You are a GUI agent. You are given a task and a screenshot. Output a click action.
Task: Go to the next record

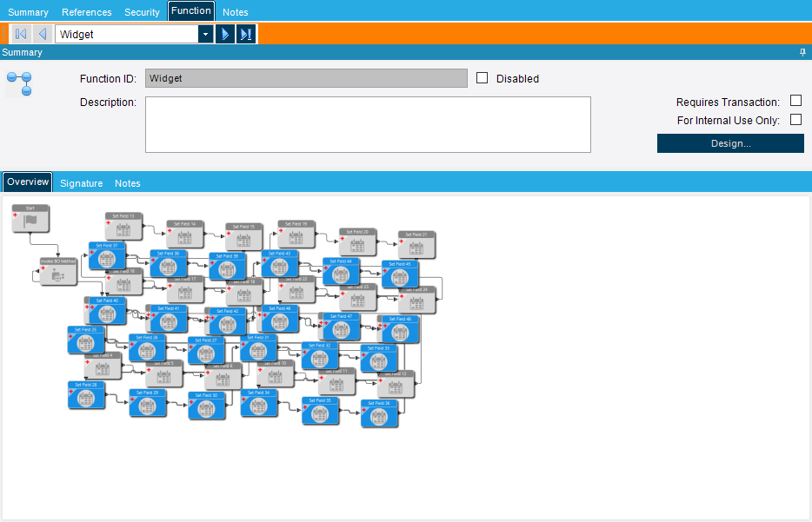pos(225,34)
